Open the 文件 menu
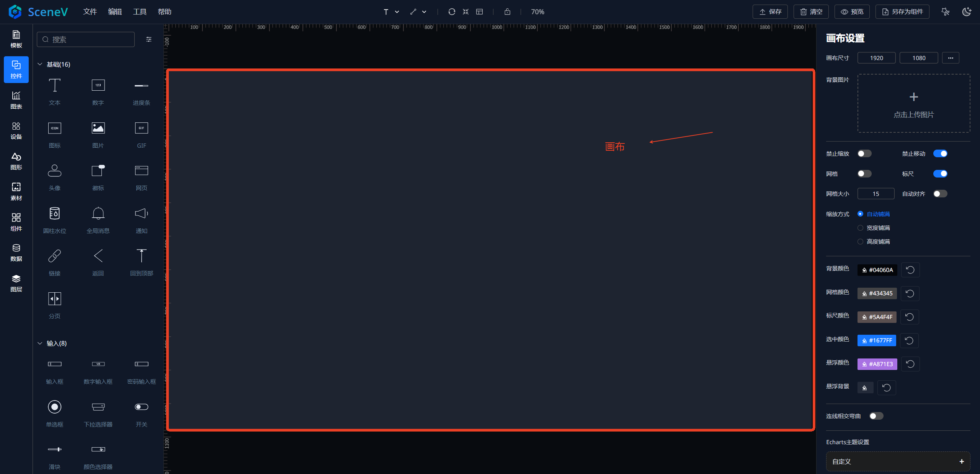 point(90,12)
